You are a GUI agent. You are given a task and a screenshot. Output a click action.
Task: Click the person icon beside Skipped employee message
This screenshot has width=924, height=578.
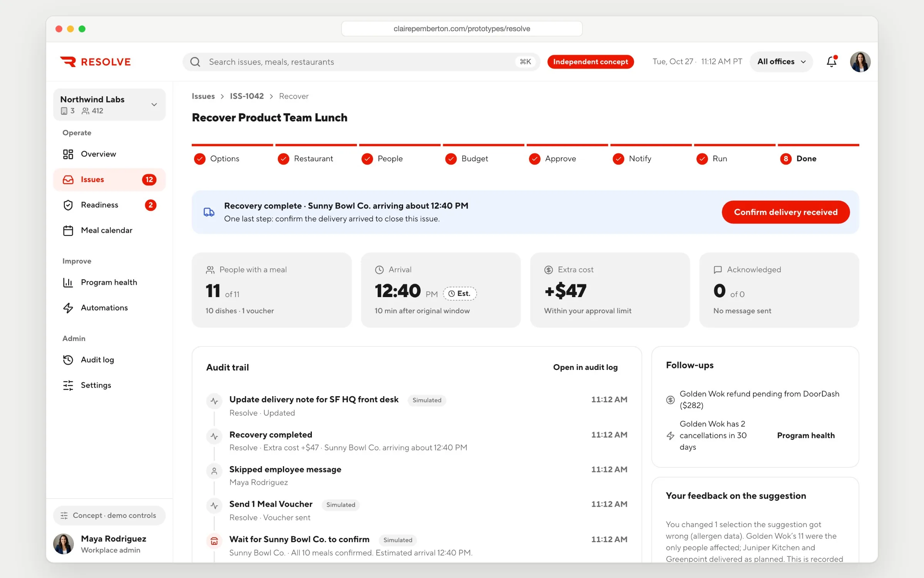pos(214,471)
